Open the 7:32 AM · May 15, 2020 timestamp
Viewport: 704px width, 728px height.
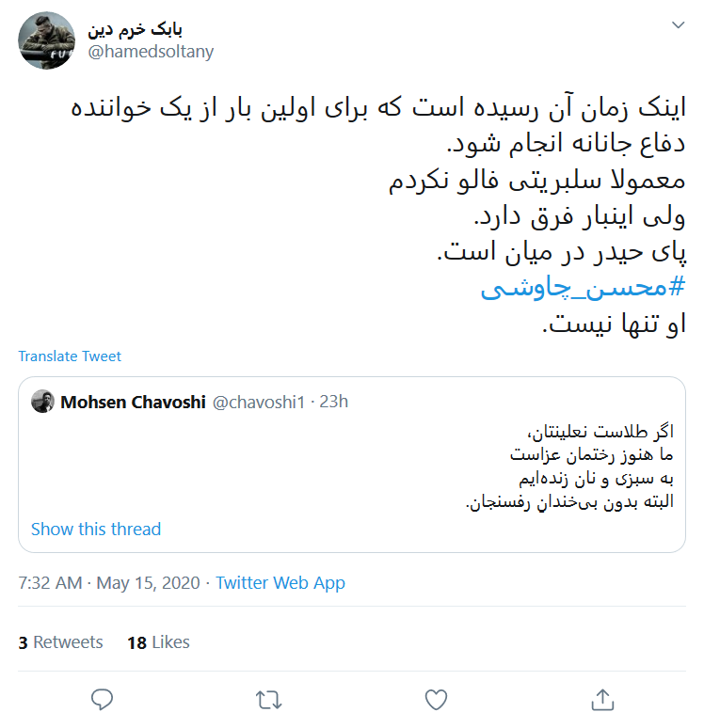109,583
